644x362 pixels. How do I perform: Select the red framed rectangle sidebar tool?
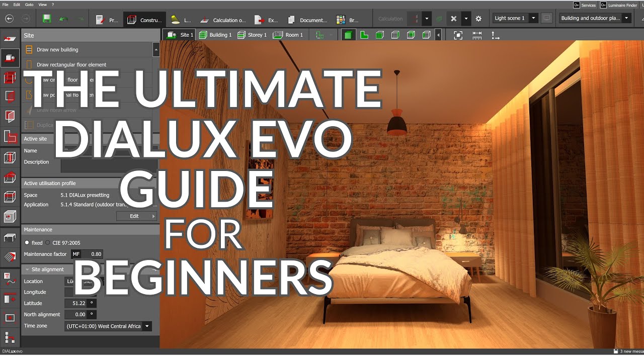pos(10,318)
